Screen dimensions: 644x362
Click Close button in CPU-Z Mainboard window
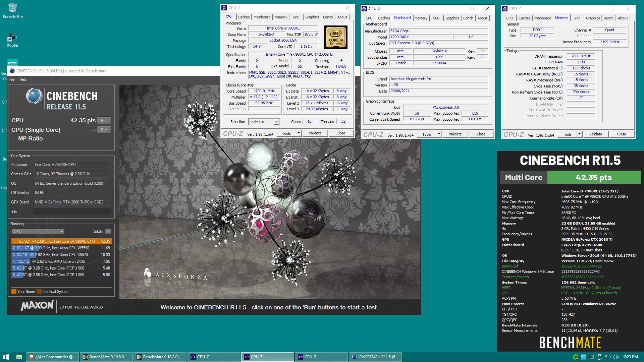tap(481, 134)
